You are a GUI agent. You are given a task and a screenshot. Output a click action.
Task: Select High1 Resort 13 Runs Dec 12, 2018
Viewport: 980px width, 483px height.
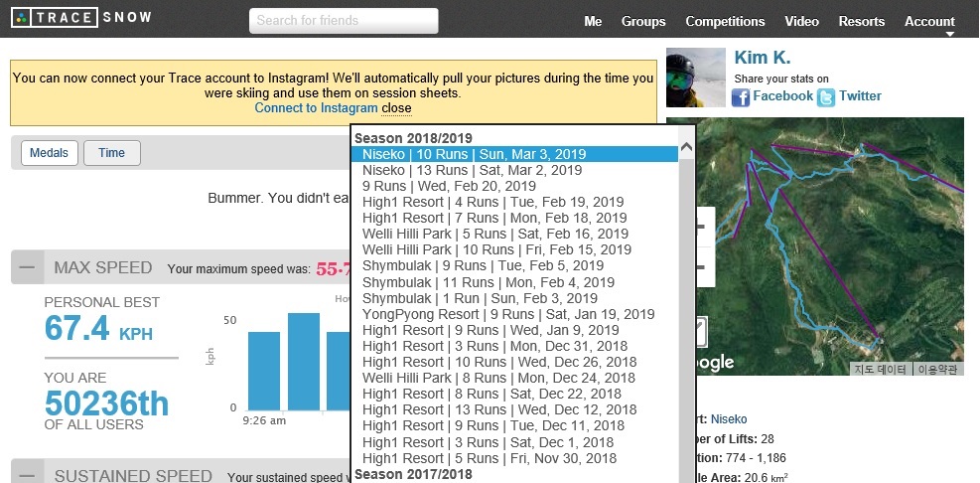514,409
